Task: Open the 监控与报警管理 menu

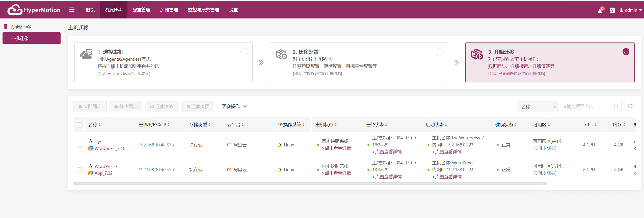Action: click(x=203, y=10)
